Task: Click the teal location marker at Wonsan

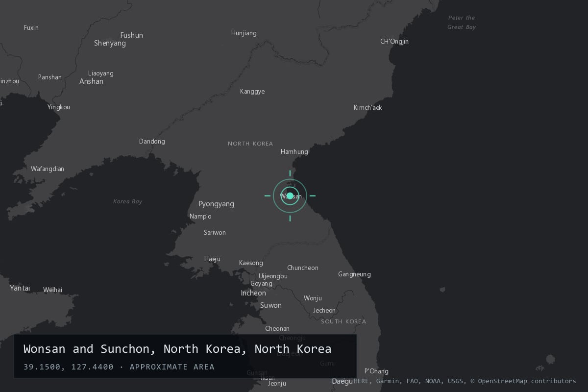Action: tap(290, 196)
